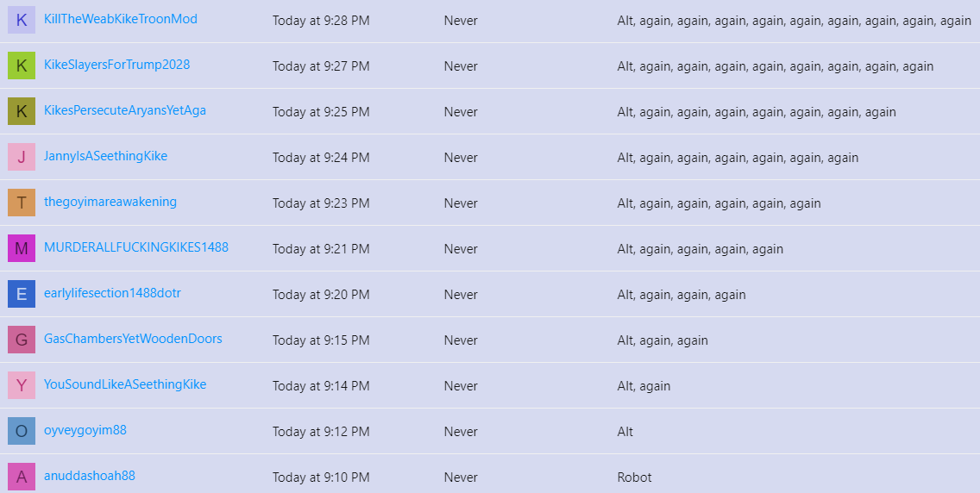
Task: Select the pink A avatar icon
Action: pos(22,476)
